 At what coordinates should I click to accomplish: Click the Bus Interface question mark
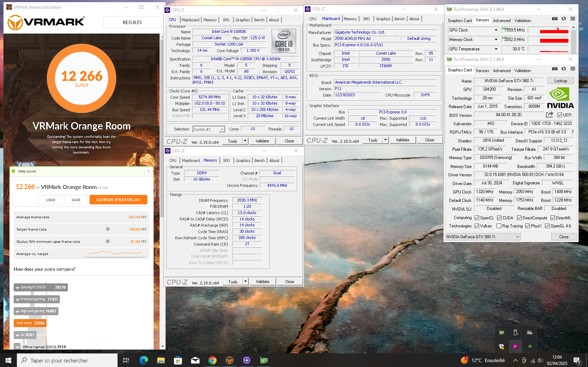[573, 132]
